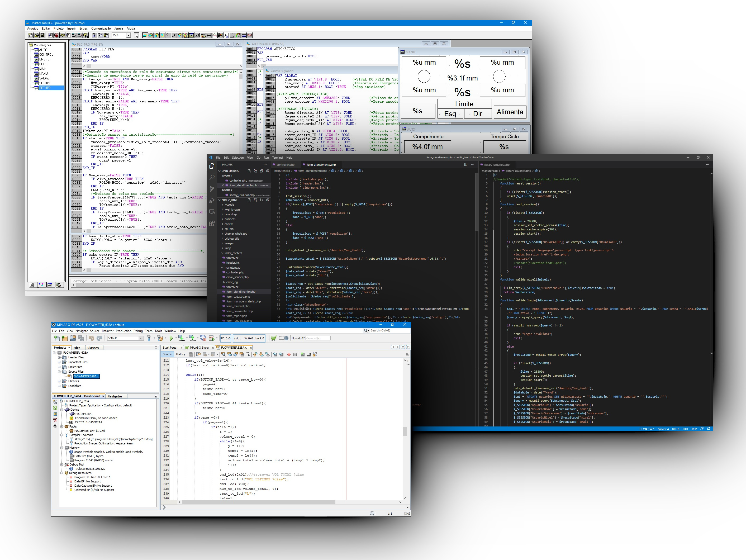Split the VS Code editor right
746x560 pixels.
pyautogui.click(x=465, y=165)
